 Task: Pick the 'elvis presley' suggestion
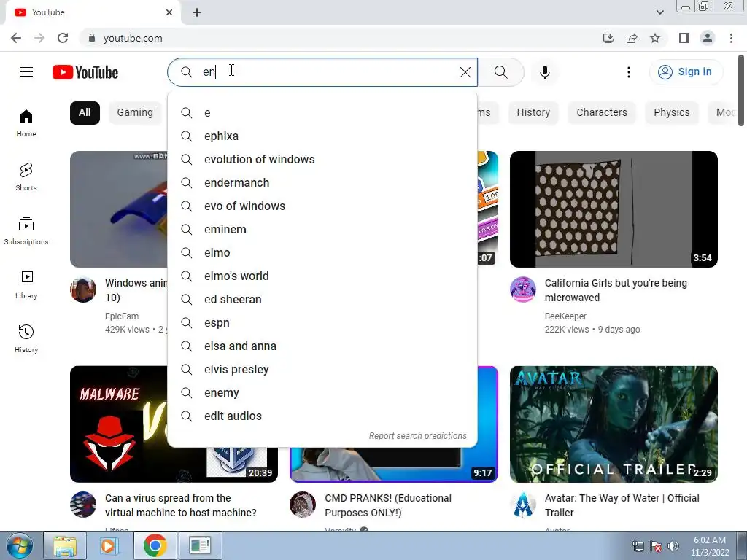click(x=322, y=370)
